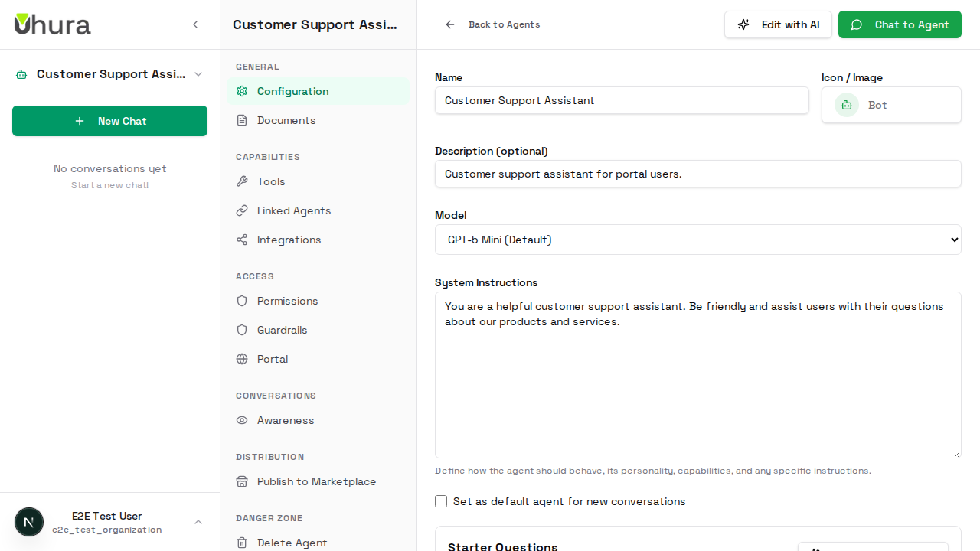Click the Edit with AI button

(x=778, y=24)
